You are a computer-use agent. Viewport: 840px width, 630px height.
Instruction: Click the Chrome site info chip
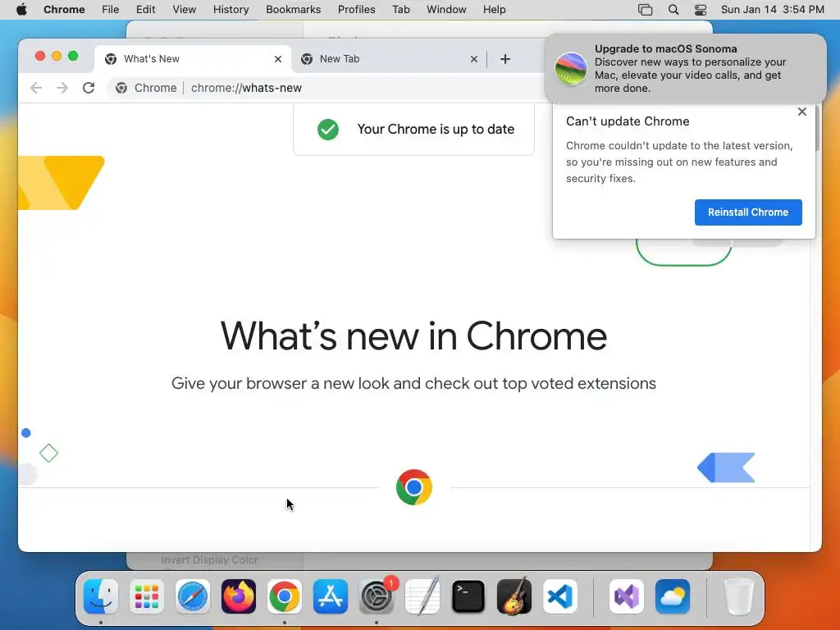click(x=146, y=88)
